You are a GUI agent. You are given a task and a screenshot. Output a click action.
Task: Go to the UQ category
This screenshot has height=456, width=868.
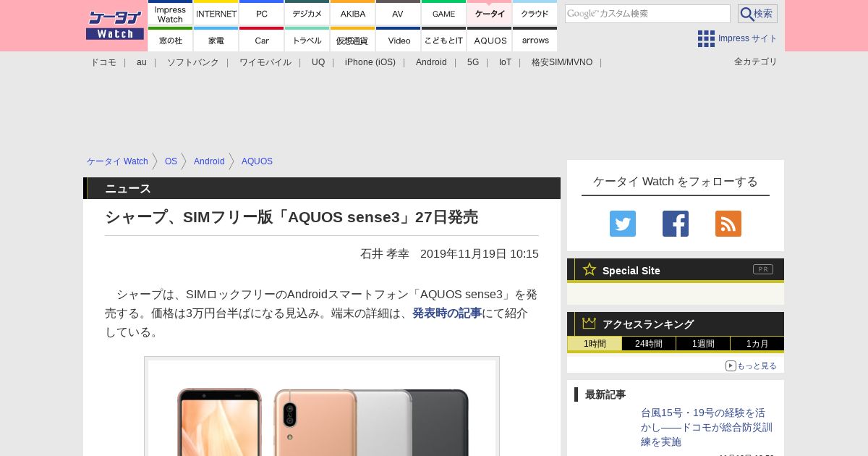[318, 62]
